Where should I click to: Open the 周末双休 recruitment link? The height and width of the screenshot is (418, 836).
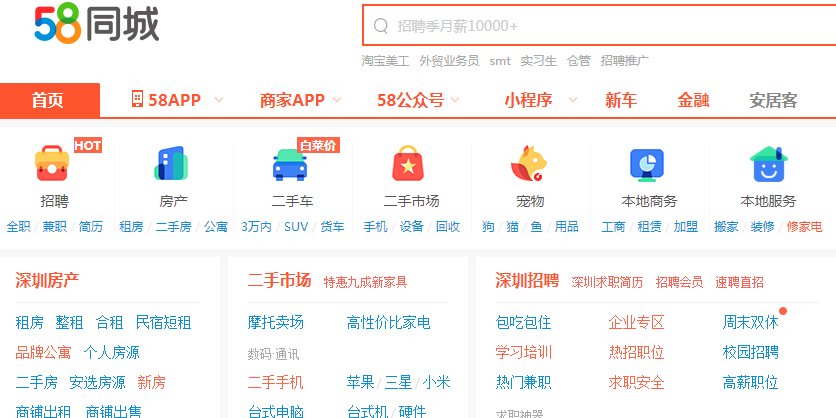[x=750, y=323]
